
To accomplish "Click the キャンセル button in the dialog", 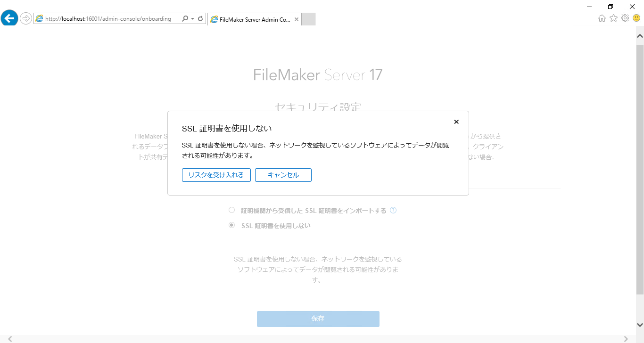I will pos(283,175).
